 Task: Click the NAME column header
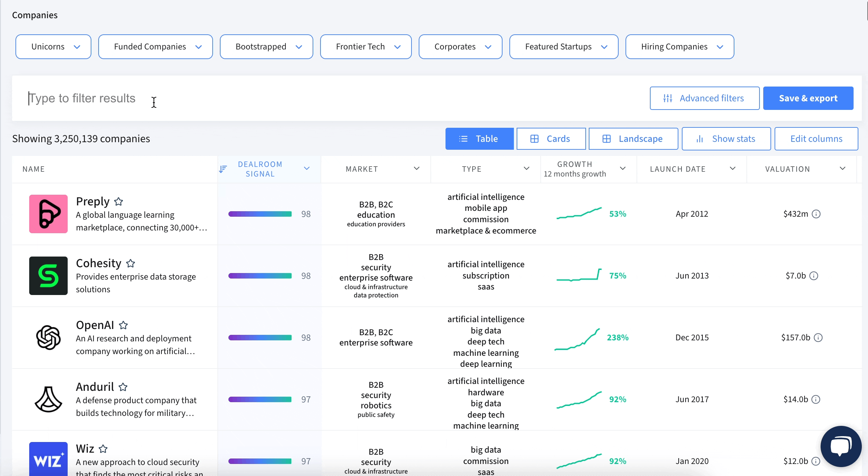click(x=34, y=169)
